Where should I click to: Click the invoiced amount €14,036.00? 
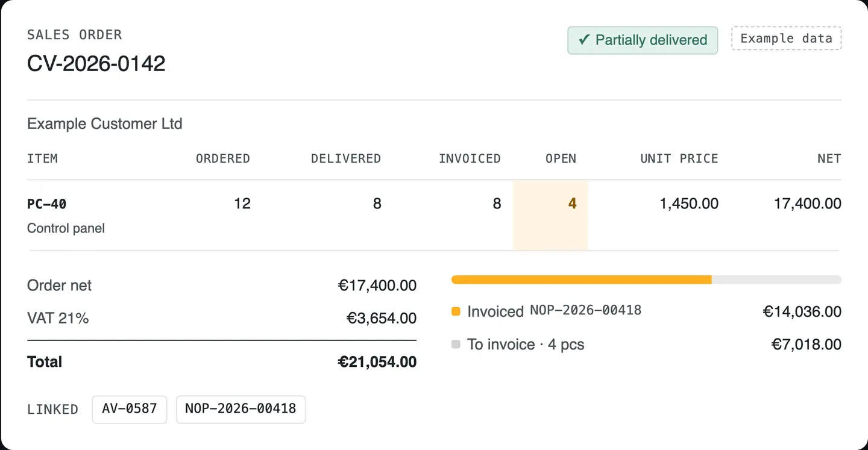point(802,311)
